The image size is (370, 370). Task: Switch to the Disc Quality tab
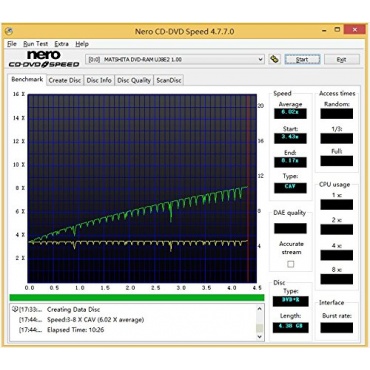134,80
